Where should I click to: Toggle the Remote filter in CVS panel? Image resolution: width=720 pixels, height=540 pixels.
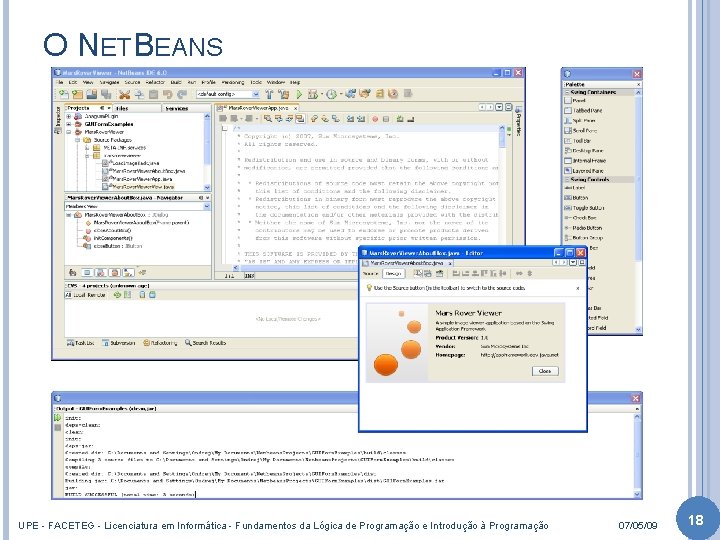pos(96,295)
